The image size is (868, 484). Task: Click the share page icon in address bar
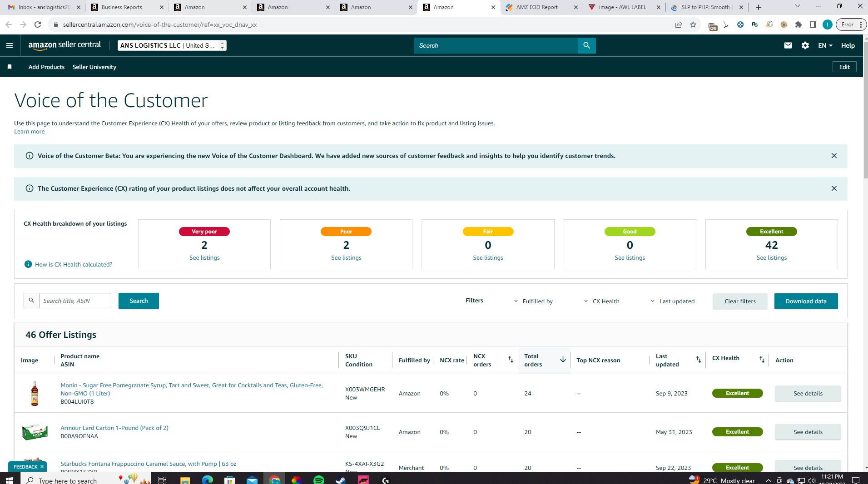coord(679,25)
